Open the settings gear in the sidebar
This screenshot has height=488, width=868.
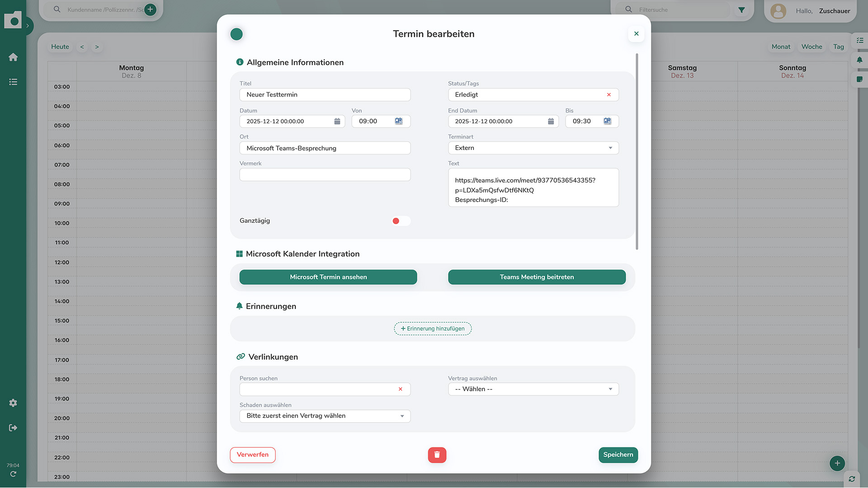[x=13, y=403]
